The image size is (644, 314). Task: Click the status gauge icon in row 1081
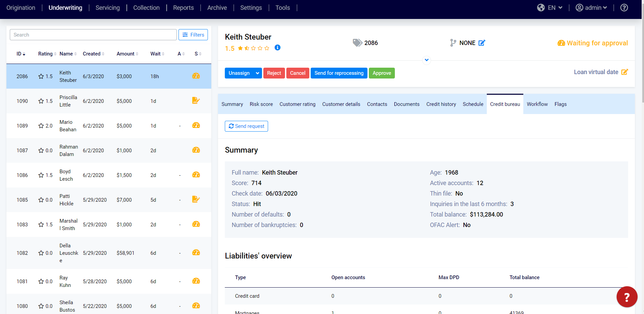196,281
